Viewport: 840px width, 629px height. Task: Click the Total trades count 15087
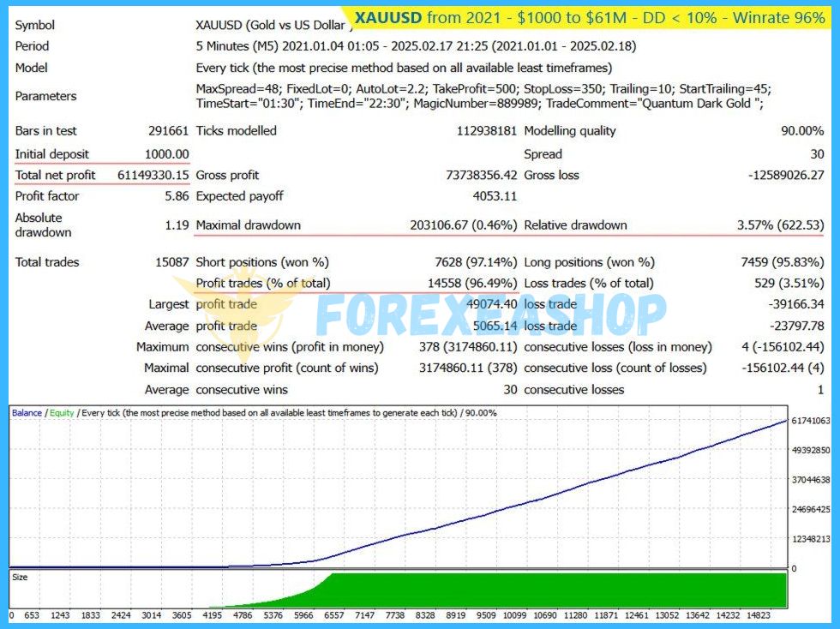[x=171, y=262]
